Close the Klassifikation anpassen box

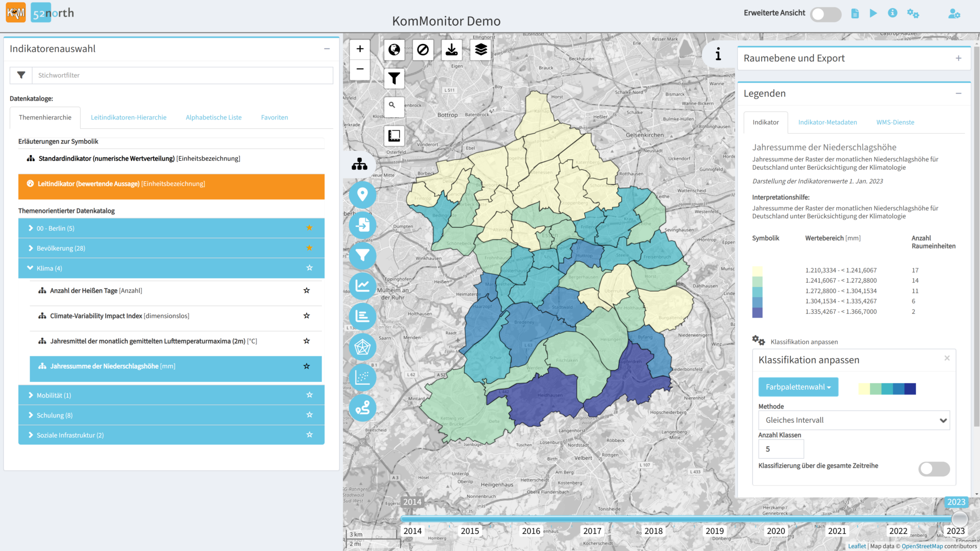[x=947, y=358]
